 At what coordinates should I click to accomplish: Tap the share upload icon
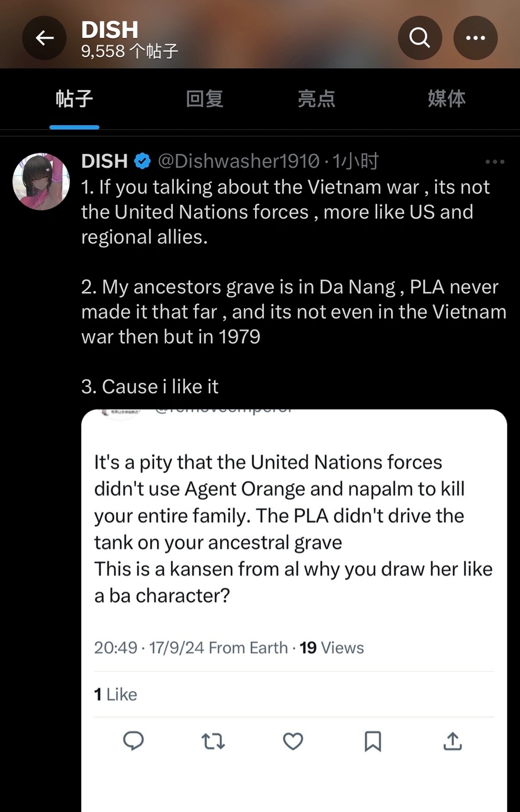pyautogui.click(x=452, y=740)
